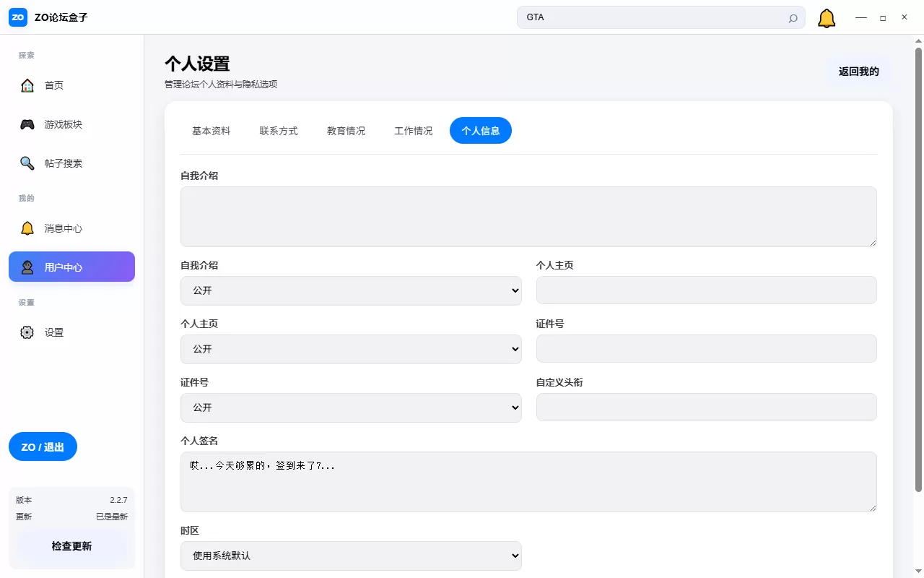Click the 首页 label in the sidebar
924x578 pixels.
coord(54,85)
